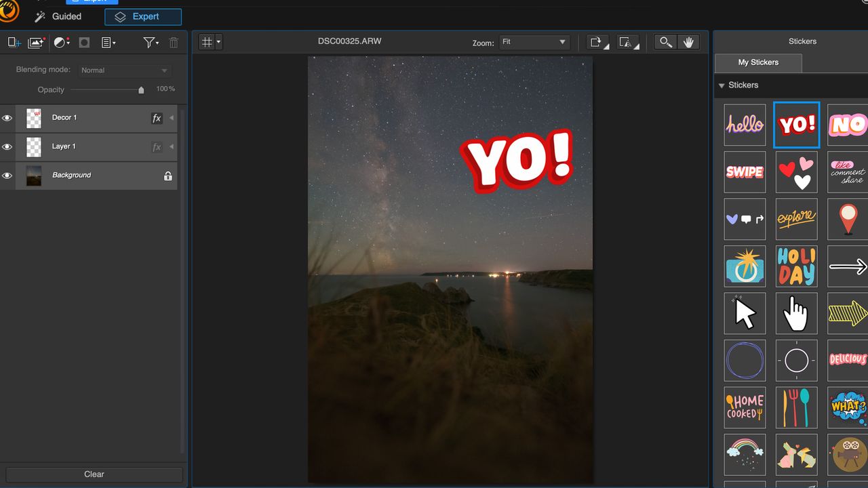
Task: Hide Layer 1 with its eye icon
Action: [x=7, y=147]
